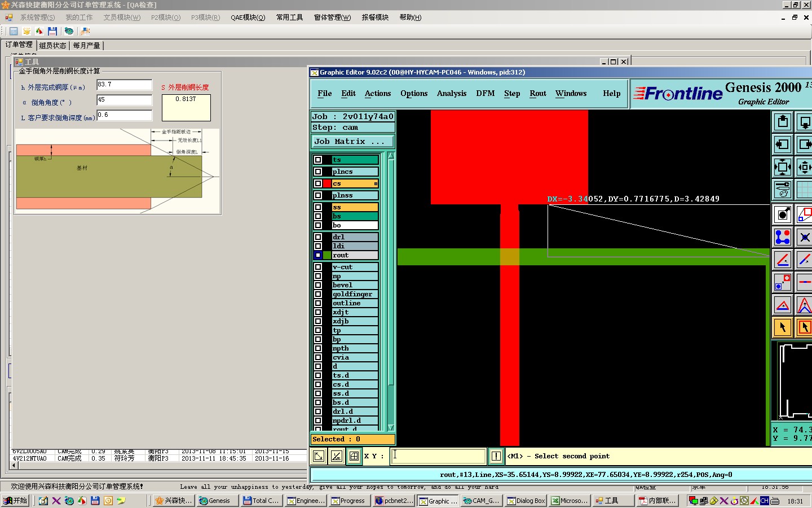The height and width of the screenshot is (508, 812).
Task: Choose the angle measurement tool icon
Action: [x=782, y=260]
